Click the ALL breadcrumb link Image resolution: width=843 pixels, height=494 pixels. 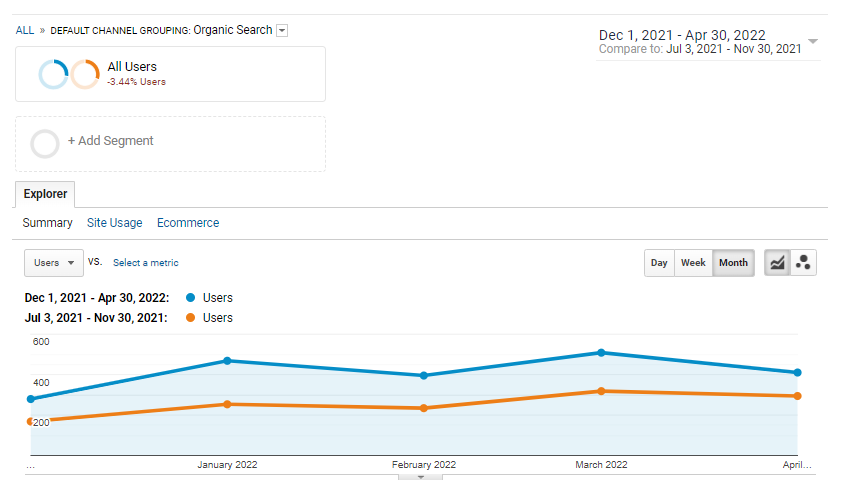coord(24,30)
